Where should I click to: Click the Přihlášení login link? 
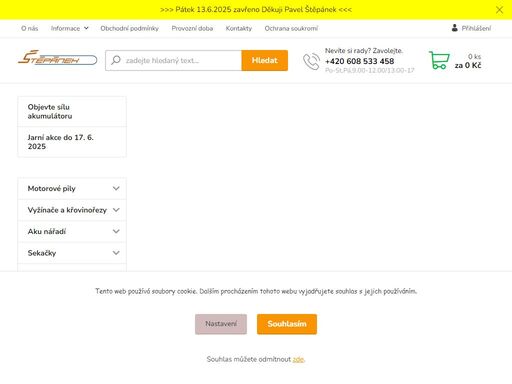tap(476, 28)
